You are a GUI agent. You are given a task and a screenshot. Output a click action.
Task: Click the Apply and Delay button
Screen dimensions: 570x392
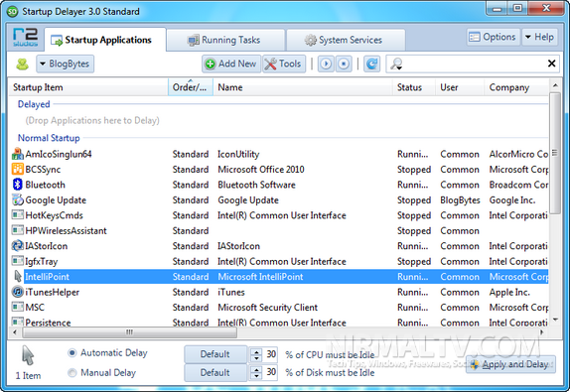click(x=510, y=364)
